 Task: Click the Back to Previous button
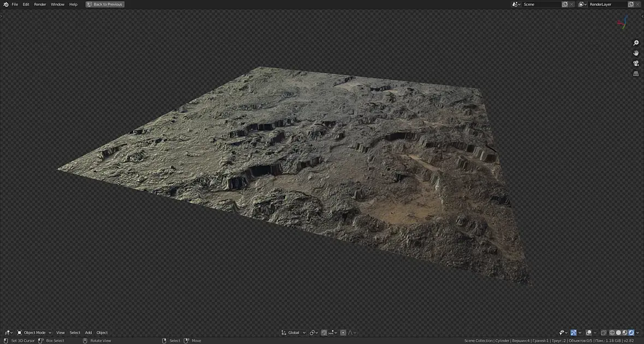(105, 4)
